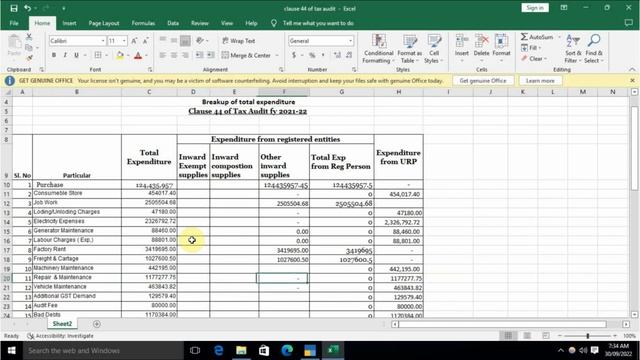This screenshot has width=640, height=360.
Task: Open Cell Styles gallery
Action: (x=434, y=49)
